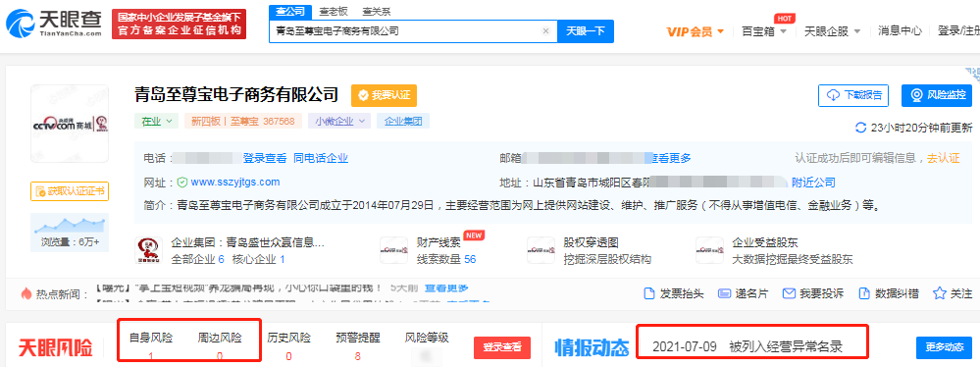
Task: Select the 查公司 search tab
Action: [290, 11]
